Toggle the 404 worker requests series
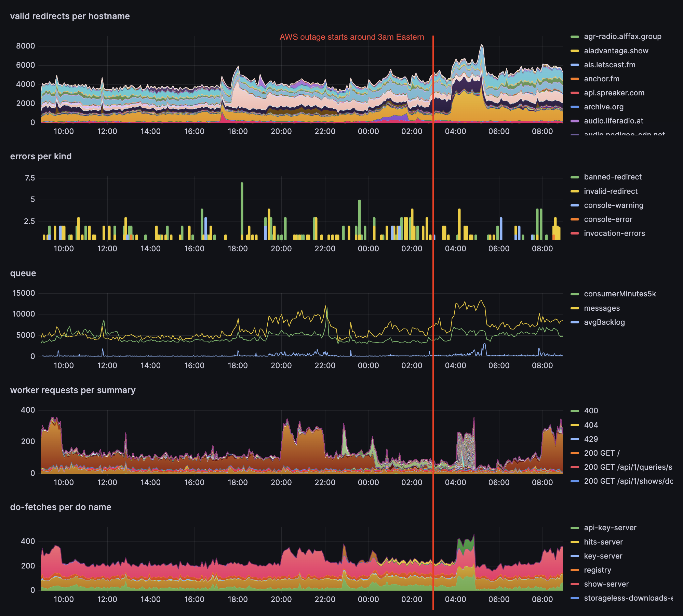Screen dimensions: 683x616 [591, 425]
